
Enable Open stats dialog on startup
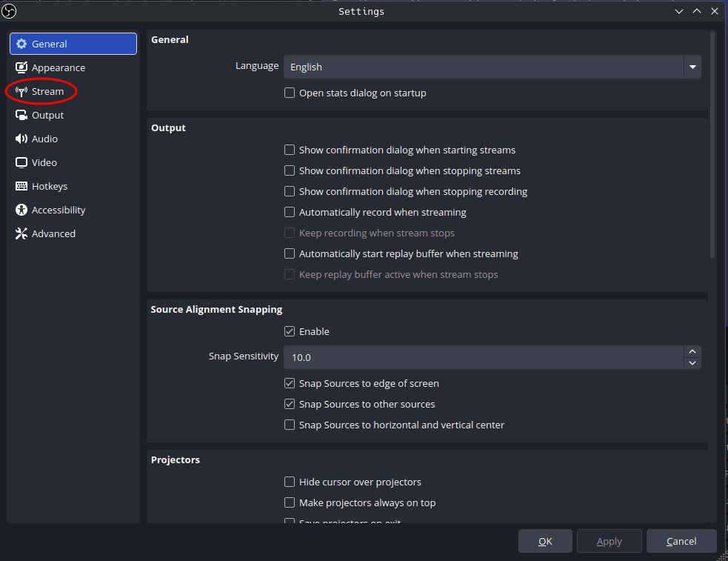coord(290,93)
